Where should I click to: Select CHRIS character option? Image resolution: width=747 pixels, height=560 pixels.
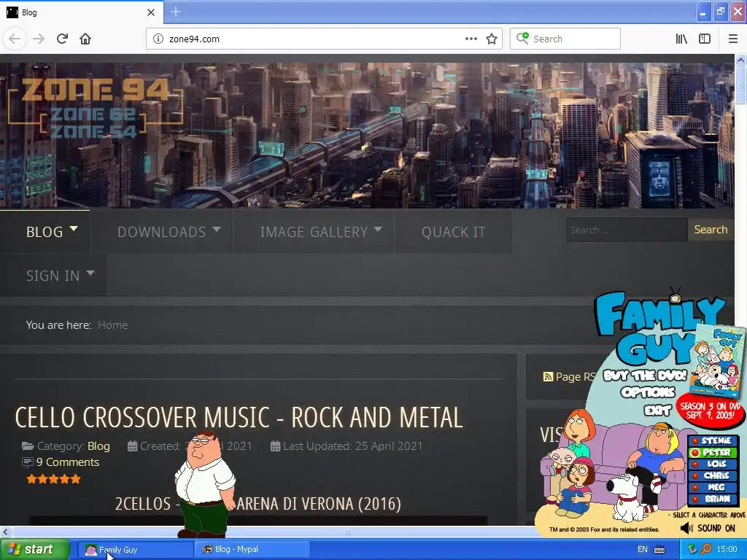pos(712,475)
